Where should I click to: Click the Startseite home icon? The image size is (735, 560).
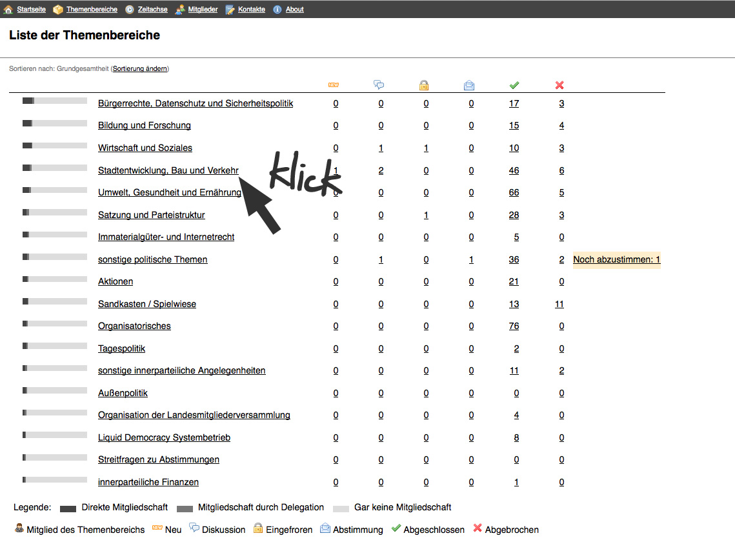coord(8,10)
